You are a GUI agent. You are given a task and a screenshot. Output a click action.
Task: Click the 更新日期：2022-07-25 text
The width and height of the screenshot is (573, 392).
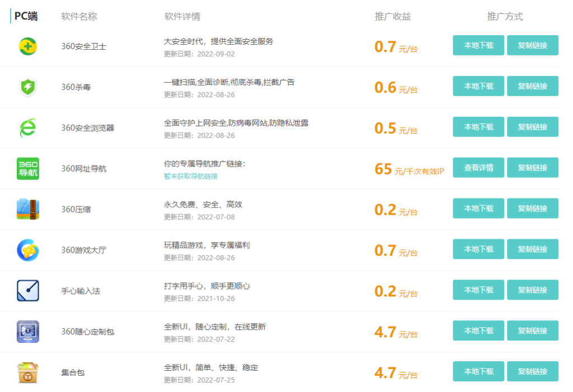199,380
